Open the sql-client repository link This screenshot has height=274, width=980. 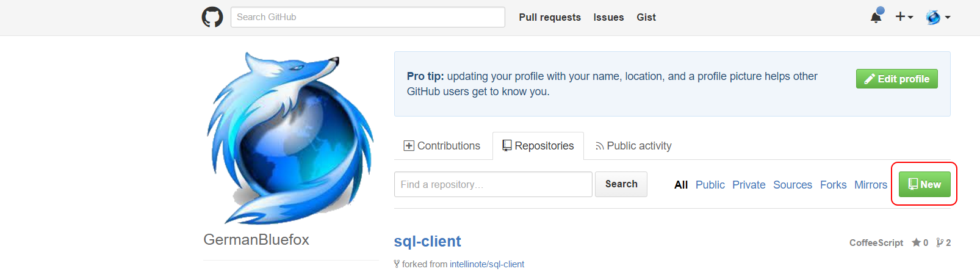[428, 242]
